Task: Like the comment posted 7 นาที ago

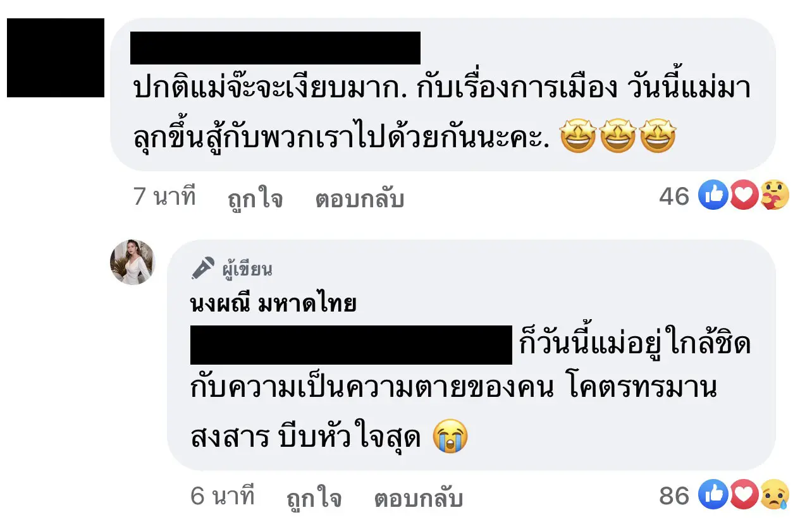Action: pos(255,199)
